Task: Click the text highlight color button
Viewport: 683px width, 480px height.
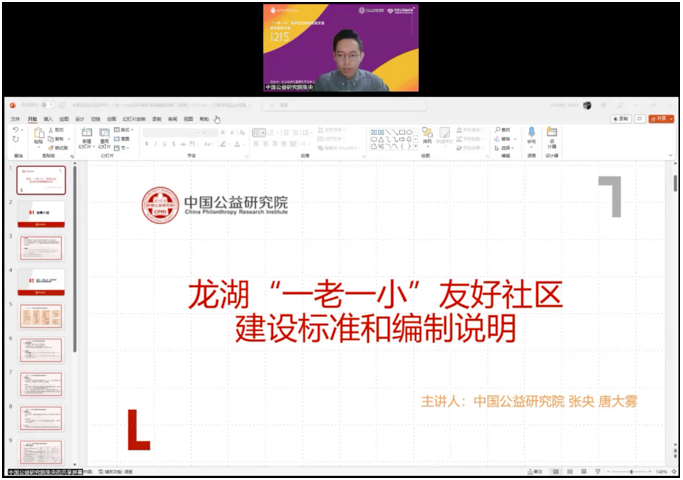Action: [225, 144]
